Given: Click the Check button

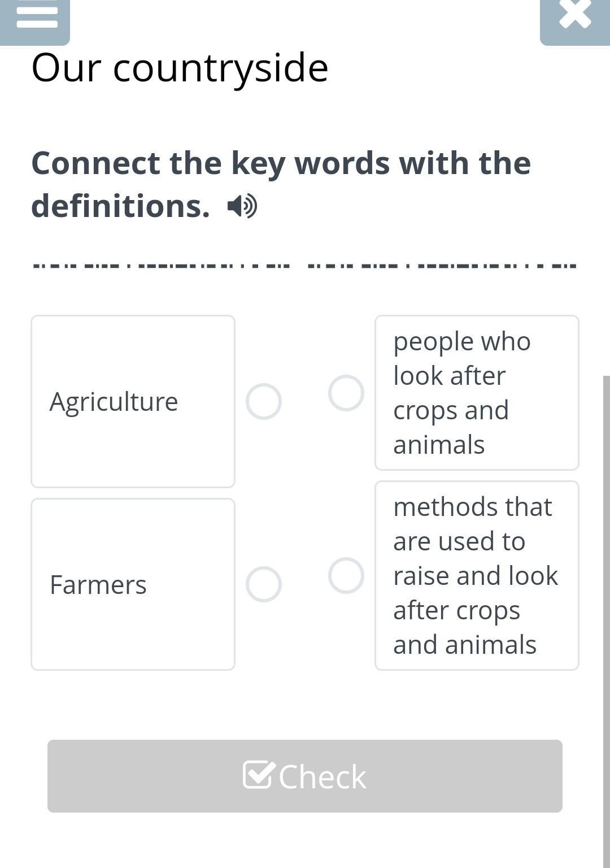Looking at the screenshot, I should 305,776.
